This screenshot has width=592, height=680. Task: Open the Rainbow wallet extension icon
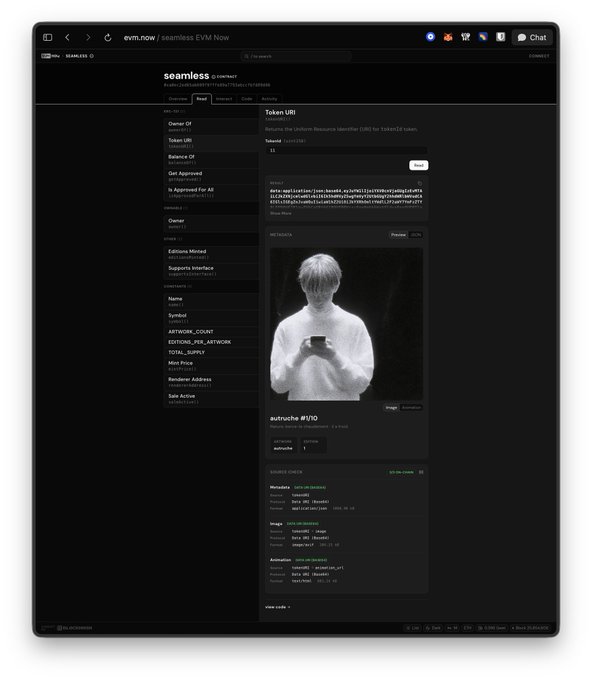coord(483,37)
